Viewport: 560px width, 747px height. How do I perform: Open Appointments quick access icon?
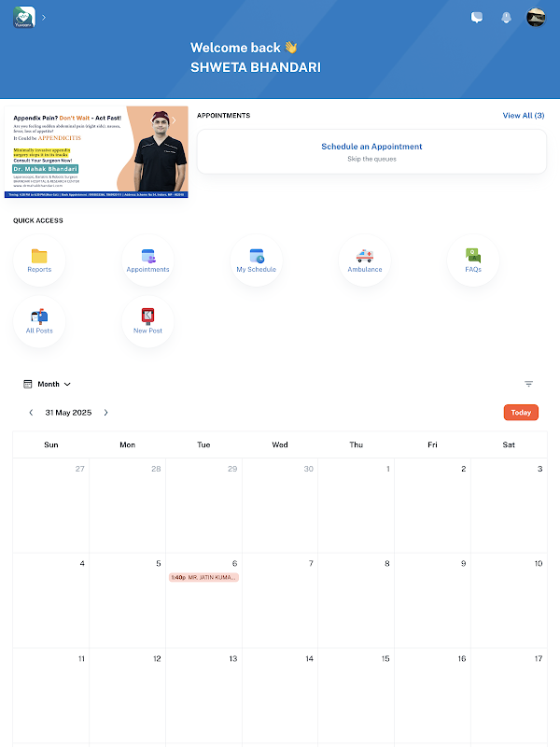coord(147,261)
